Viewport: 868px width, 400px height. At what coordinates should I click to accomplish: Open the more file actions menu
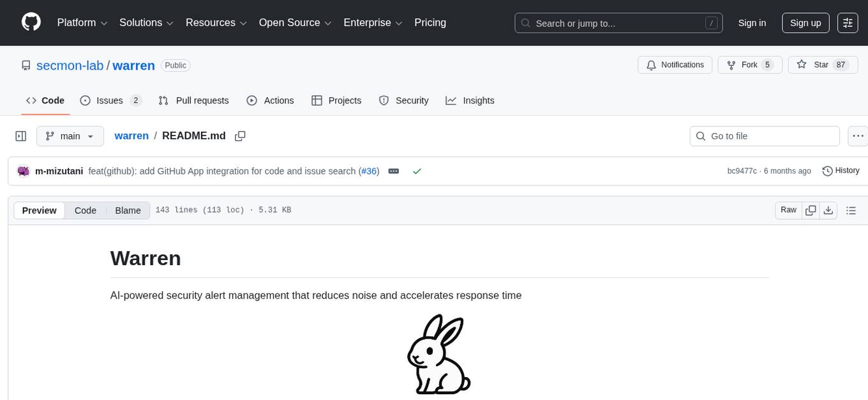(858, 135)
